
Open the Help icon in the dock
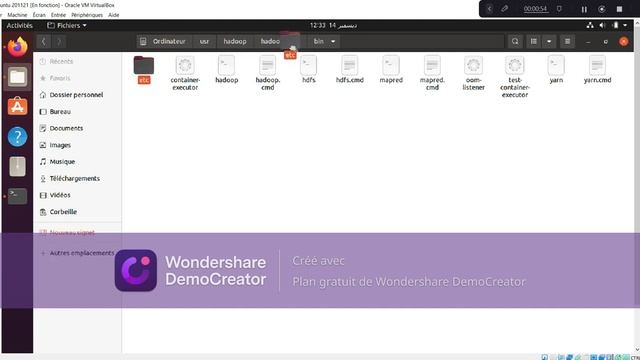pos(18,137)
